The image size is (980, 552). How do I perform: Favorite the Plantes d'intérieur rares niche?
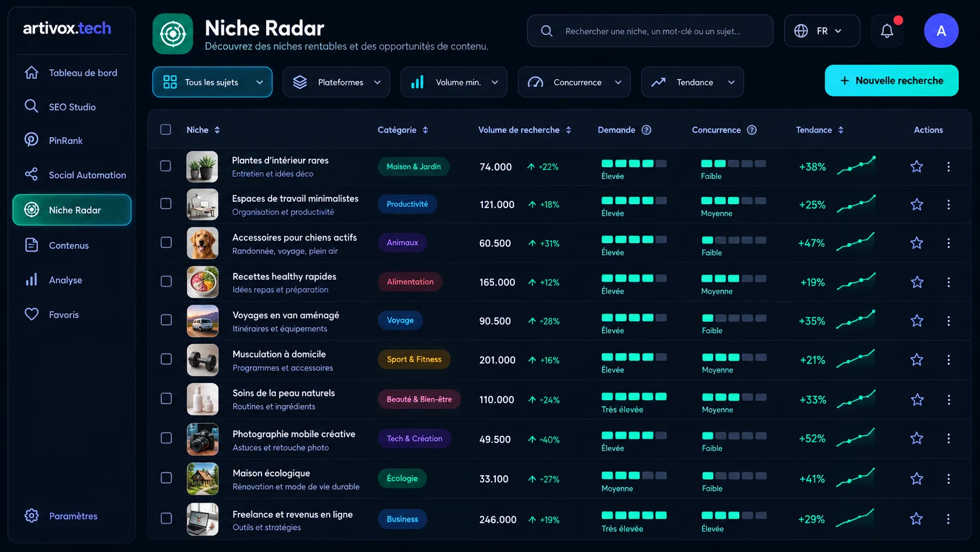tap(917, 167)
